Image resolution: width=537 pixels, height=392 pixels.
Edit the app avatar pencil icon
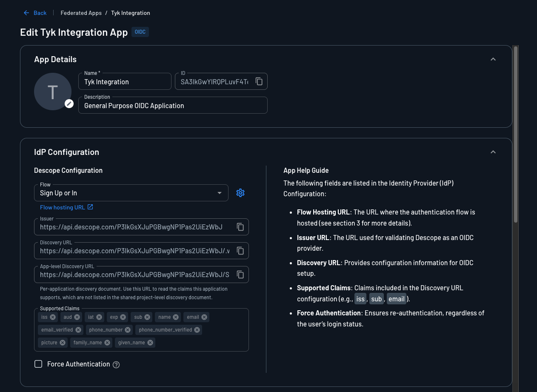pyautogui.click(x=69, y=103)
